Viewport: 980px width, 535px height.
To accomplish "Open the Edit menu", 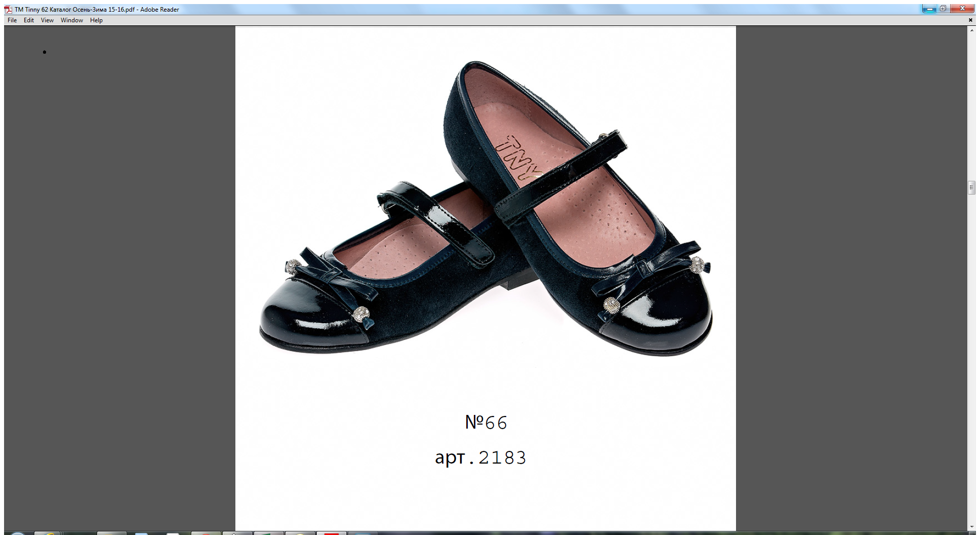I will (29, 20).
